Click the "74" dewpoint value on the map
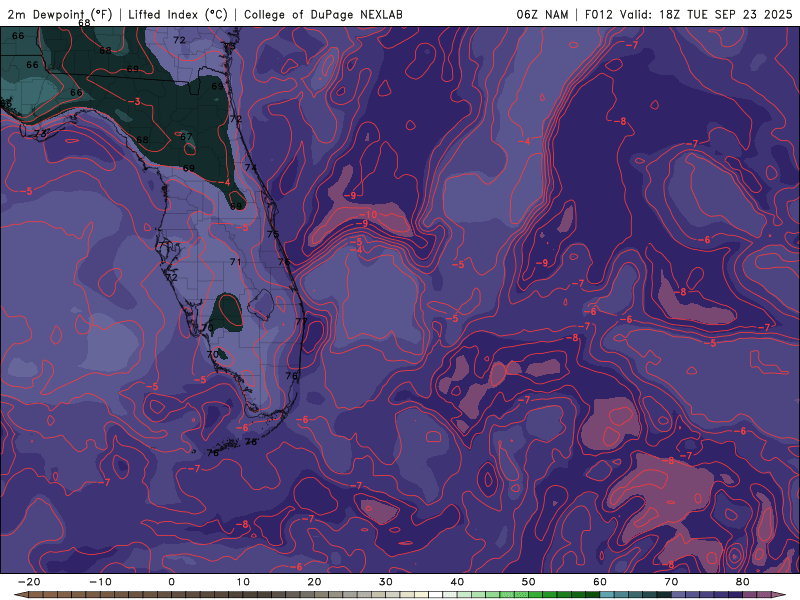The image size is (800, 600). [x=251, y=167]
